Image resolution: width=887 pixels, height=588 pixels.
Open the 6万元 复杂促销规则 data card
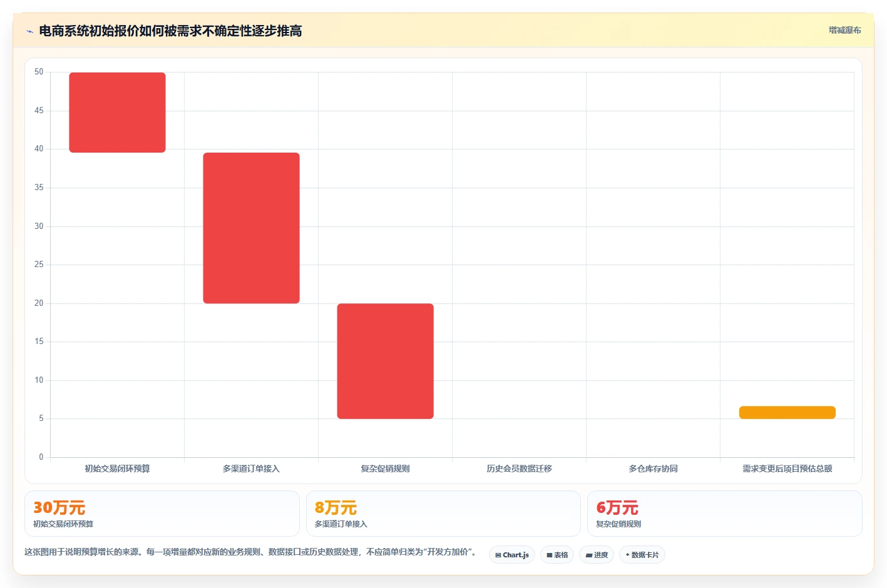click(x=725, y=514)
